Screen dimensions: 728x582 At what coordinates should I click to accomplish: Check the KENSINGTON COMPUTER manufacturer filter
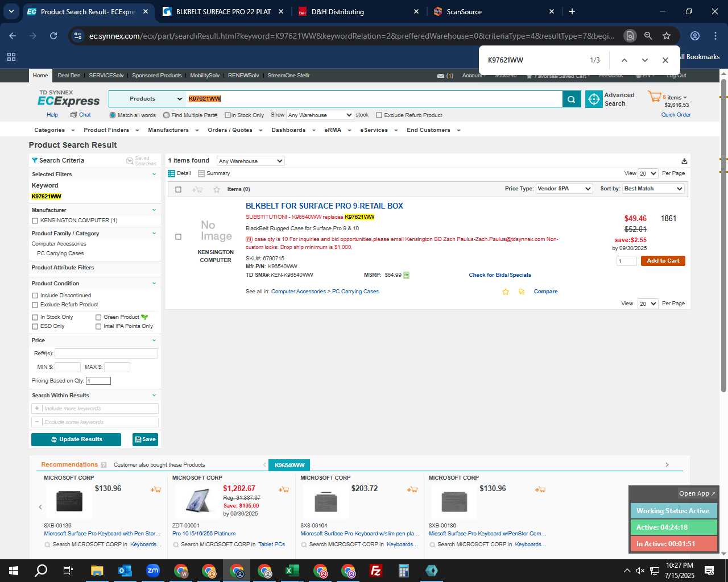coord(35,221)
